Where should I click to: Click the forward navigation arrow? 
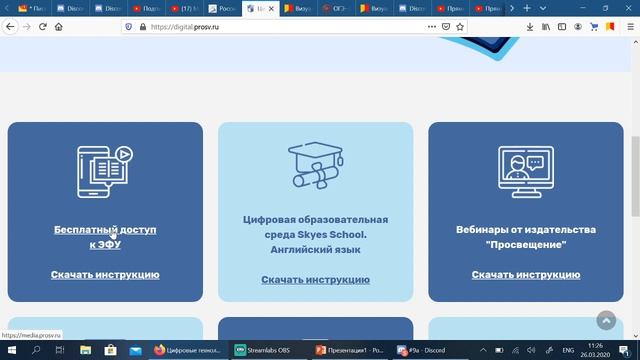(27, 27)
